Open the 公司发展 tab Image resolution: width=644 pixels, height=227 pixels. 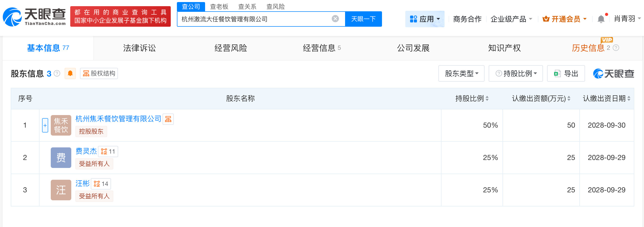(413, 48)
